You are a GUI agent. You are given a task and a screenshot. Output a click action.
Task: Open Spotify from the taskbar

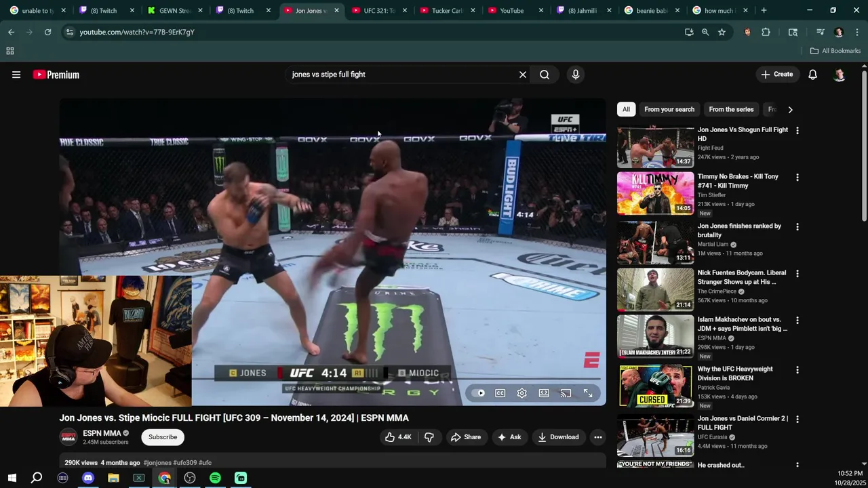[x=215, y=478]
